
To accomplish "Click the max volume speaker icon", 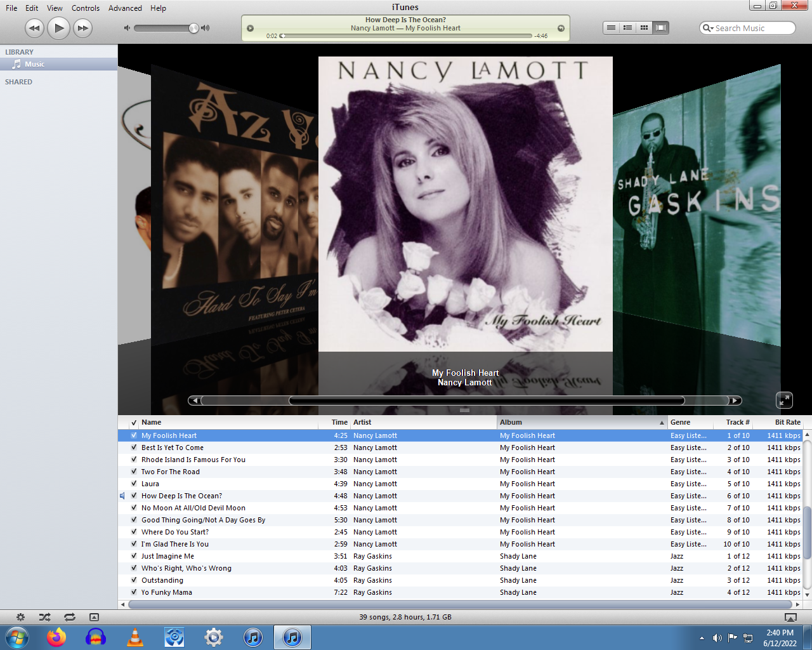I will [x=205, y=28].
